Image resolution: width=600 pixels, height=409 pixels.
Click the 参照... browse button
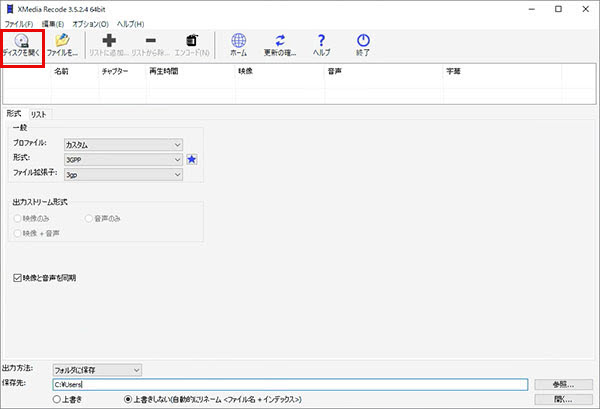[563, 385]
